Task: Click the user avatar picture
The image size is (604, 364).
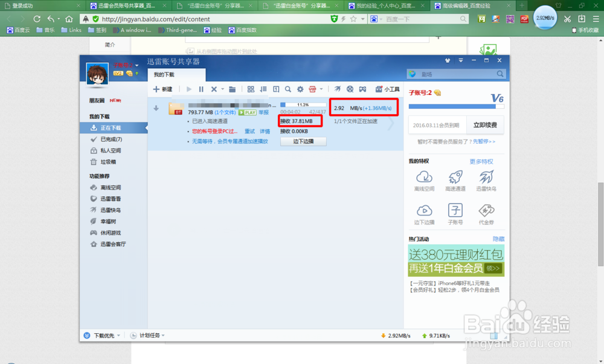Action: tap(97, 74)
